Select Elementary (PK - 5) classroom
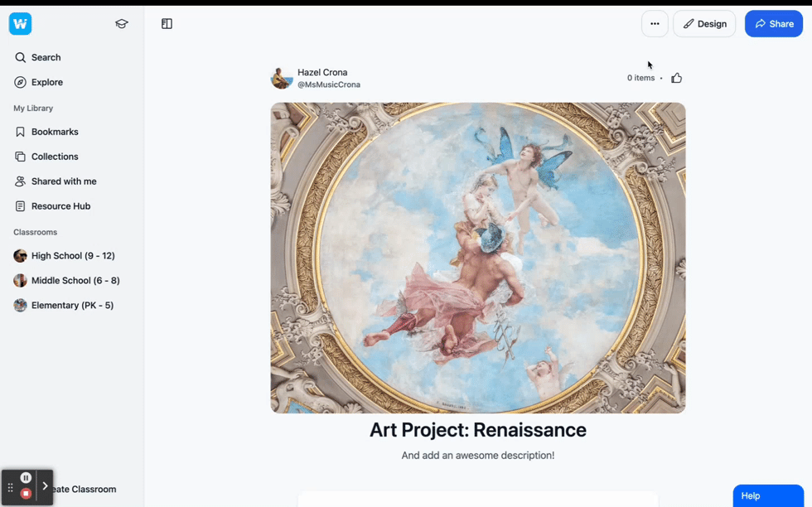Viewport: 812px width, 507px height. click(x=72, y=306)
